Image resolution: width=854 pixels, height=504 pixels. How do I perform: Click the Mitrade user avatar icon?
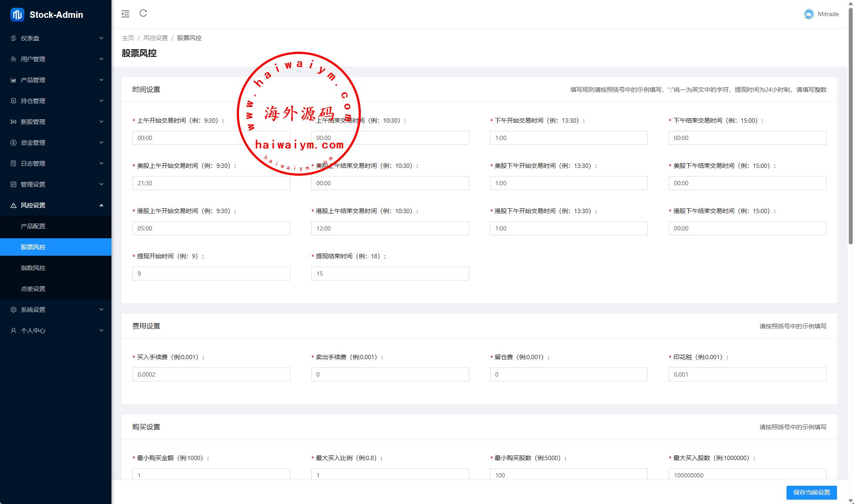[x=809, y=14]
